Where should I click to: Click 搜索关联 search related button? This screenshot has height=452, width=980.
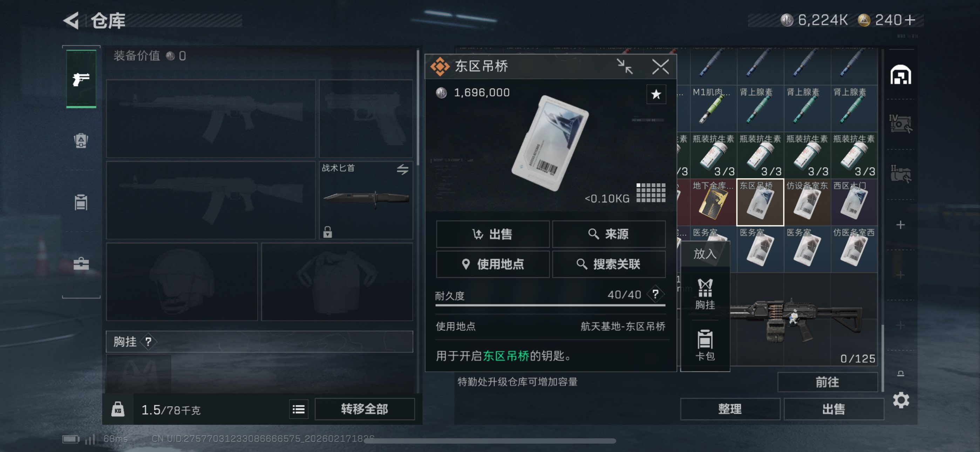tap(608, 264)
